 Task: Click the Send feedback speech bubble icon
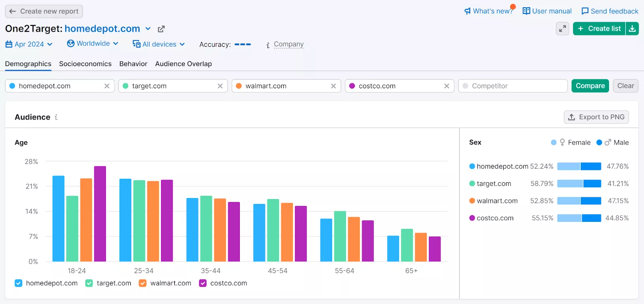point(585,11)
